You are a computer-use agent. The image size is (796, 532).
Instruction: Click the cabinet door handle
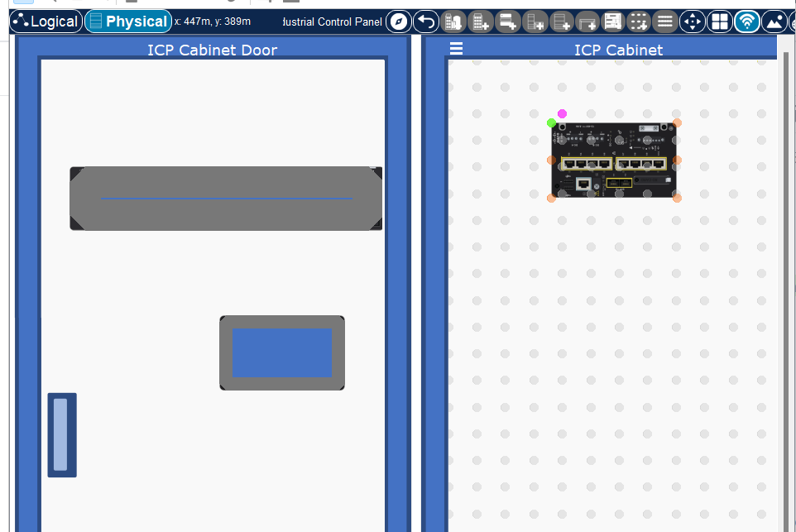coord(61,434)
